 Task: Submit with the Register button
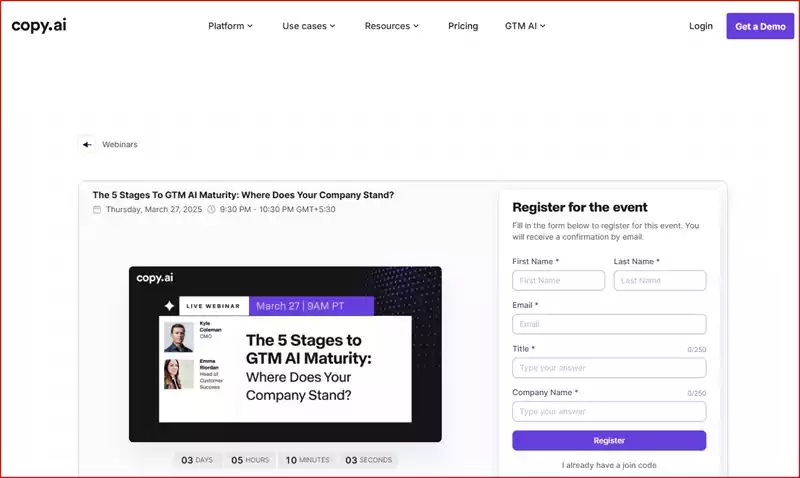pos(609,440)
